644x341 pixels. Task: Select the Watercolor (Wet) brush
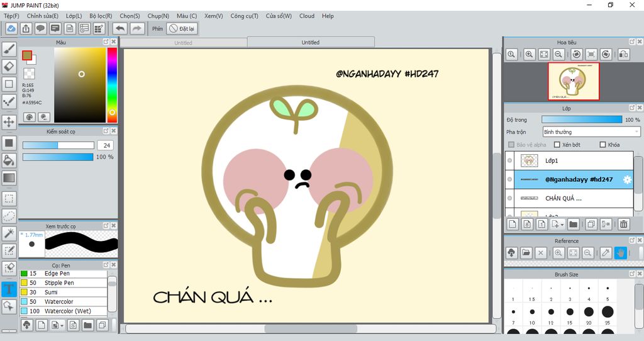coord(64,311)
